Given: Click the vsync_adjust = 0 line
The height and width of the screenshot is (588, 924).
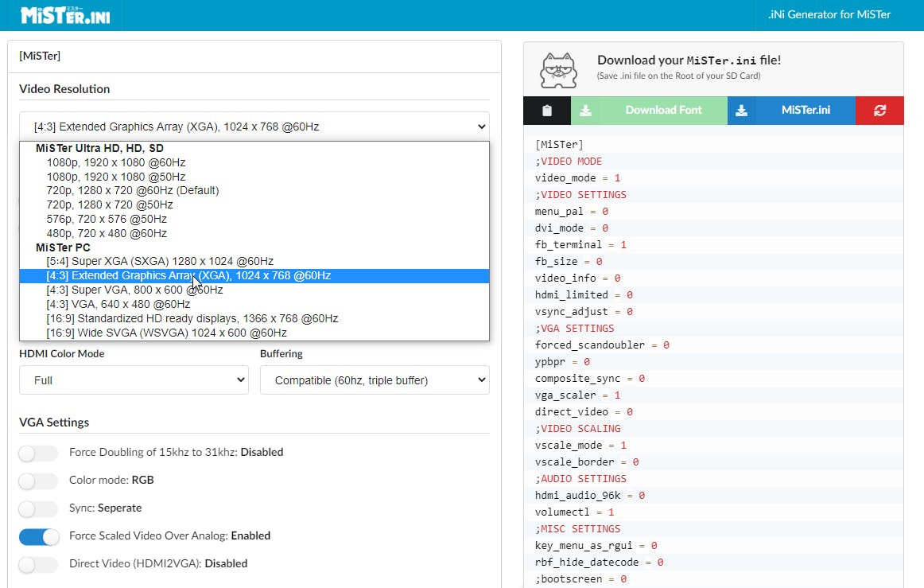Looking at the screenshot, I should tap(713, 311).
